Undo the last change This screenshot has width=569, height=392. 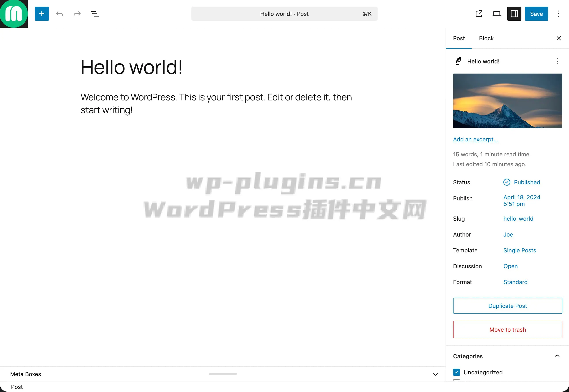[60, 14]
